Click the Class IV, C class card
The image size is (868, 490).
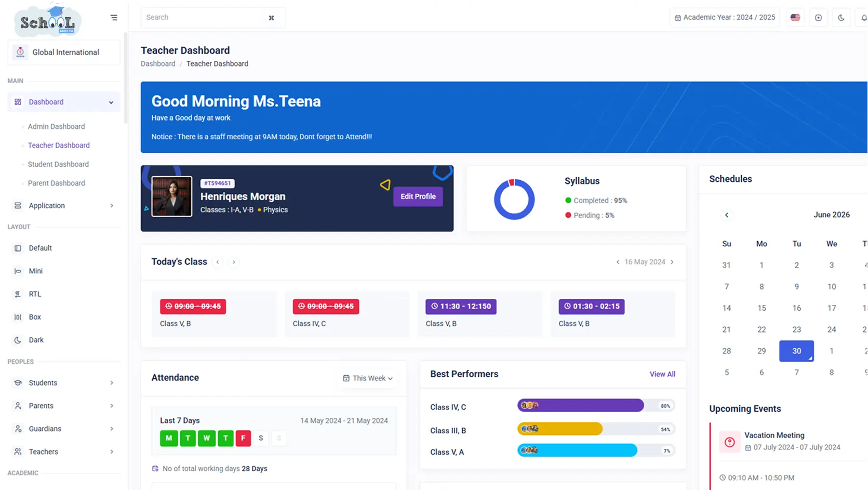(x=347, y=314)
